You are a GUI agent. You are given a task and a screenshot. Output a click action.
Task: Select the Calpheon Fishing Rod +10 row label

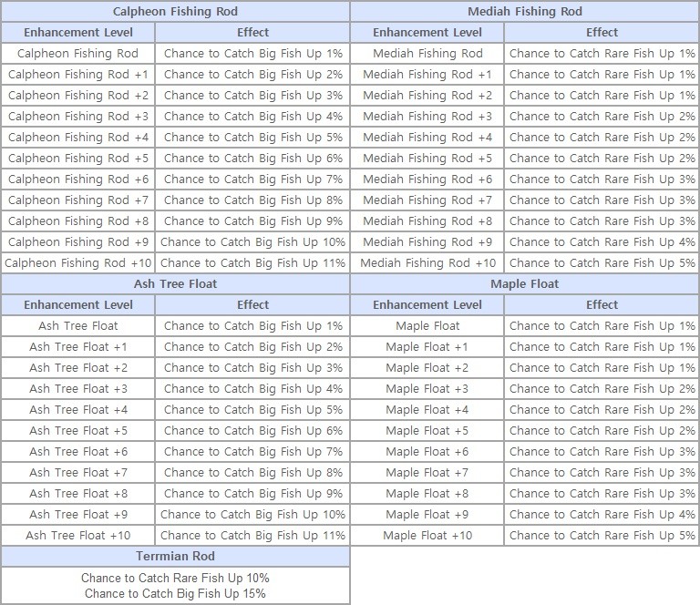(x=78, y=263)
